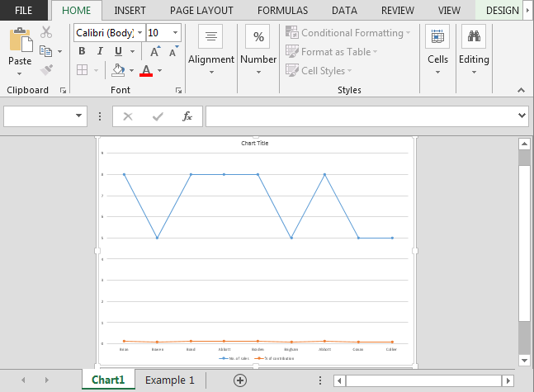Open the Alignment group menu
Viewport: 534px width, 392px height.
211,50
